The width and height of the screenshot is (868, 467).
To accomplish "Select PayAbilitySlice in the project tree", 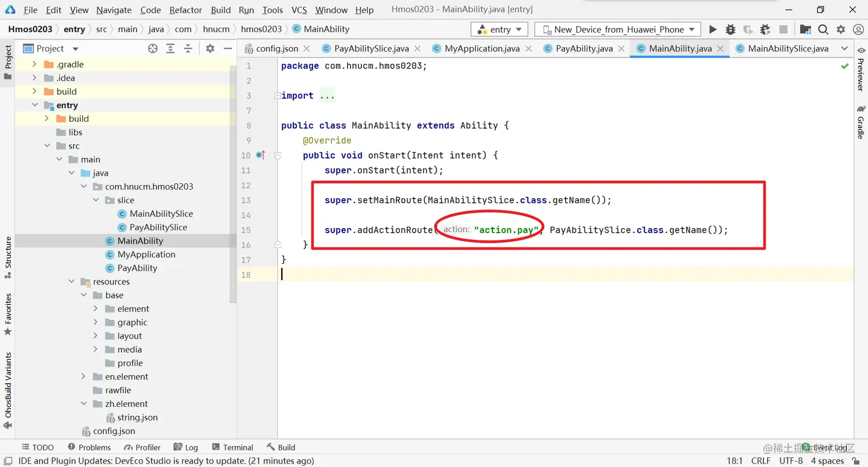I will 158,227.
